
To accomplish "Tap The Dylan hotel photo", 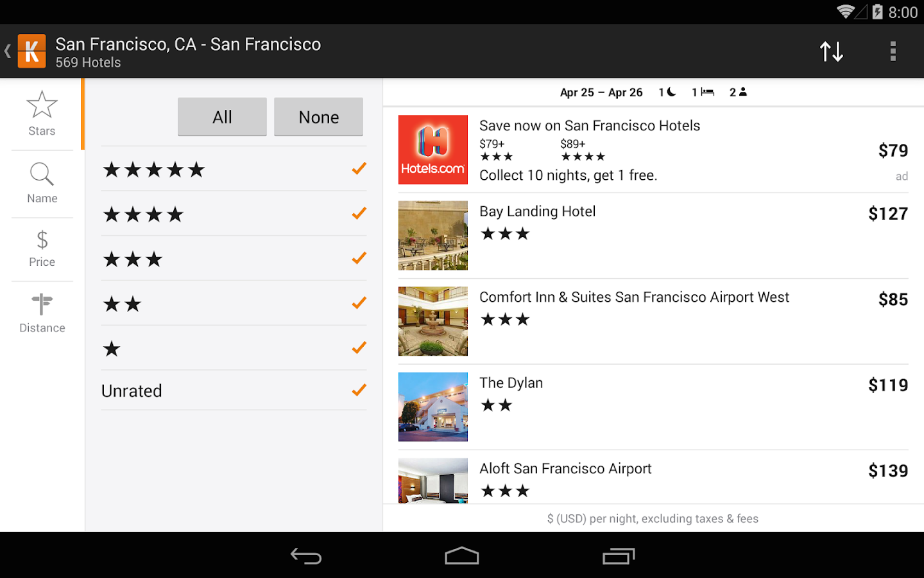I will (433, 407).
